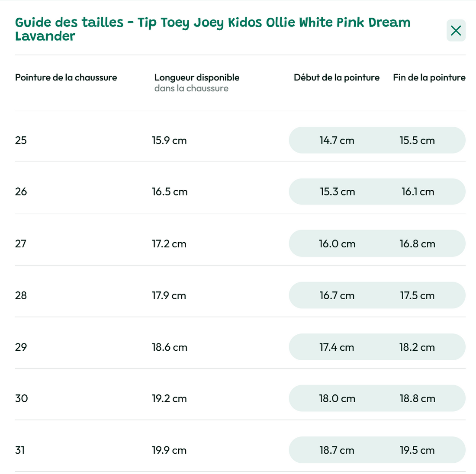
Task: Click the 17.5 cm size end value
Action: click(x=417, y=295)
